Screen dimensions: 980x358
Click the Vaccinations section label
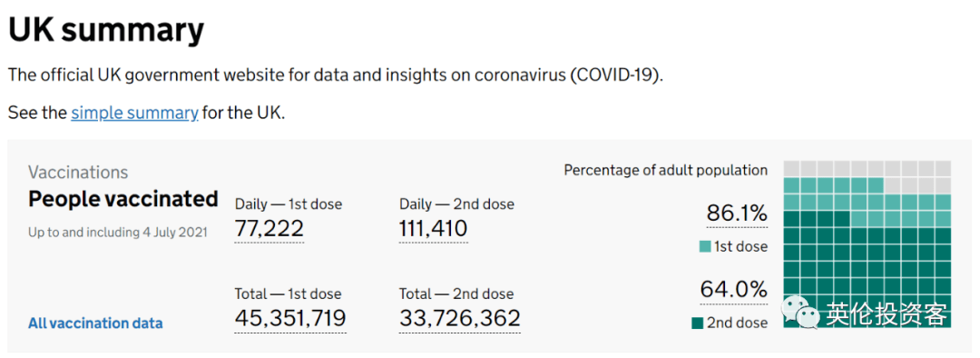[x=78, y=172]
